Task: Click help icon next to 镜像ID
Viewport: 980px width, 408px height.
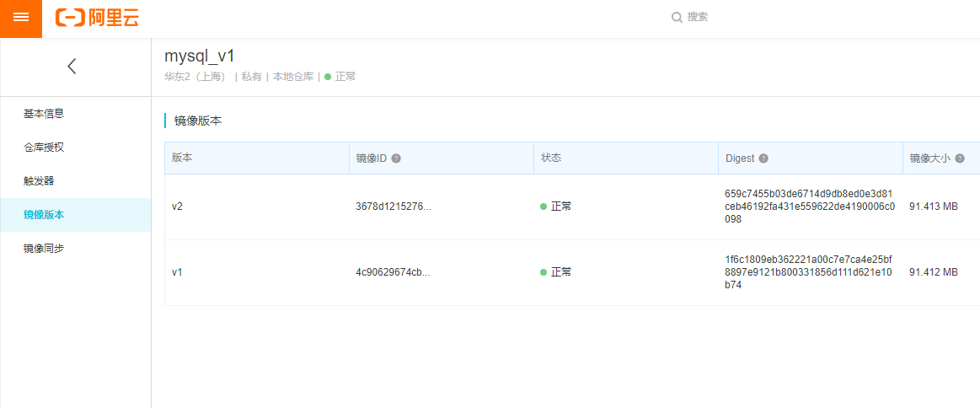Action: pyautogui.click(x=396, y=158)
